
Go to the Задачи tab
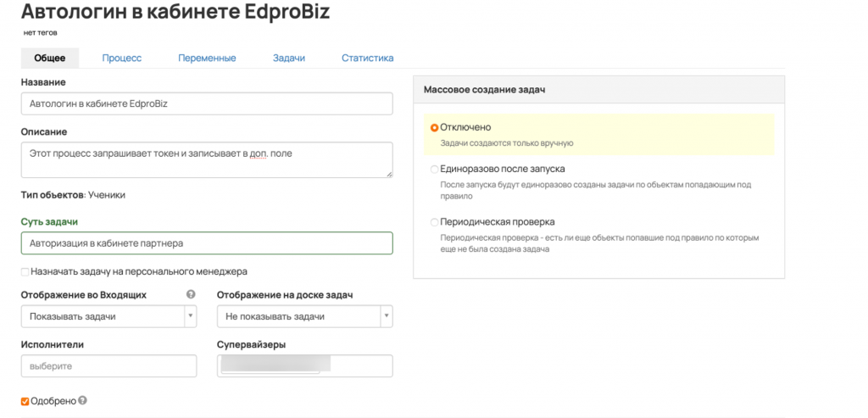tap(289, 59)
